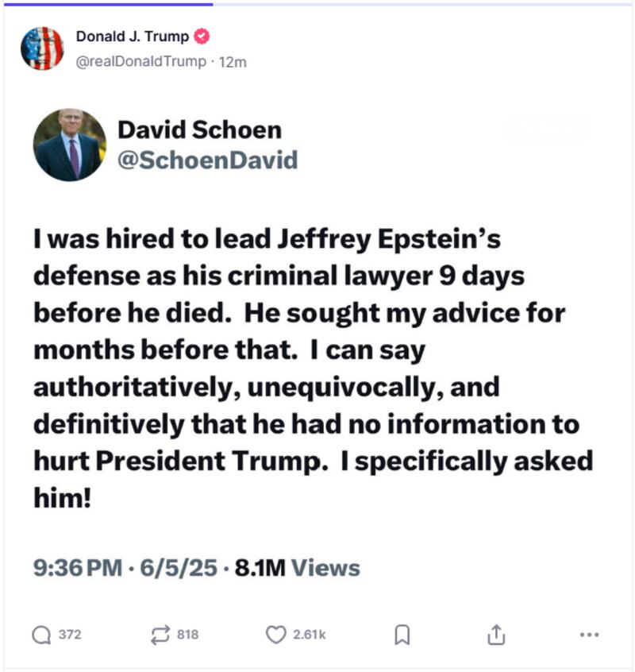This screenshot has width=635, height=672.
Task: Open the reply icon to comment
Action: 44,633
